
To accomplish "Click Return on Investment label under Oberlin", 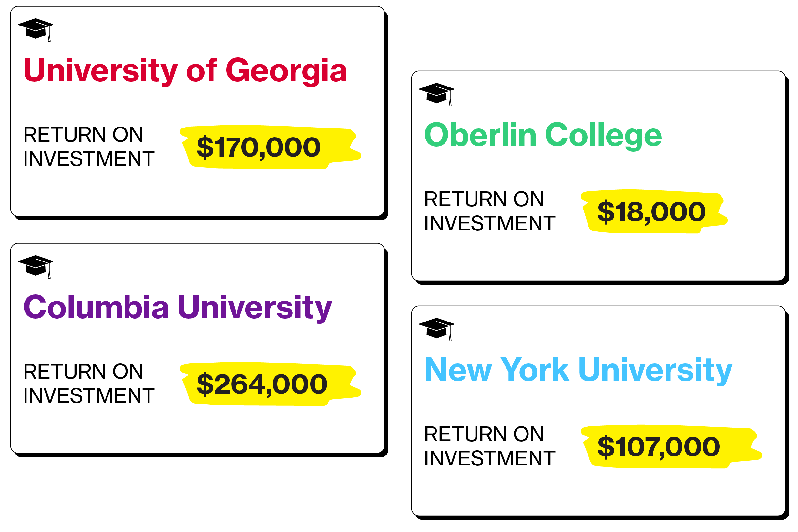I will pos(490,211).
